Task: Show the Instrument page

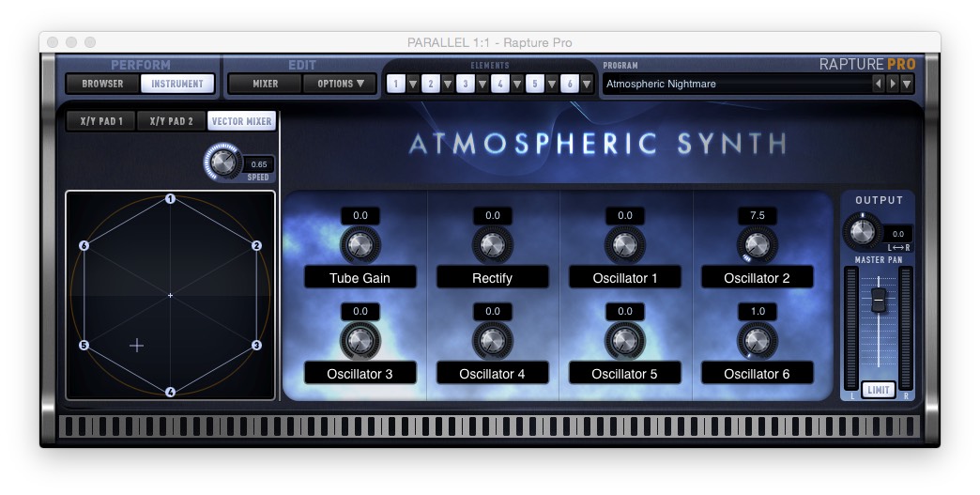Action: click(x=177, y=83)
